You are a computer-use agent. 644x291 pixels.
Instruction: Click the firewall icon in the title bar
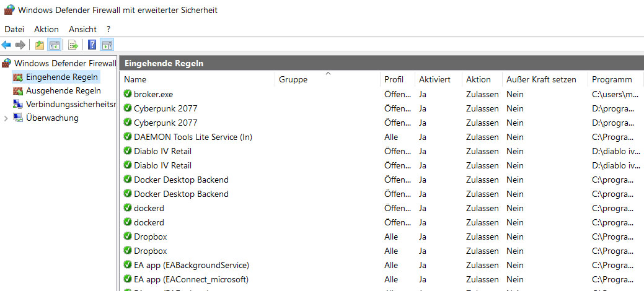(9, 10)
